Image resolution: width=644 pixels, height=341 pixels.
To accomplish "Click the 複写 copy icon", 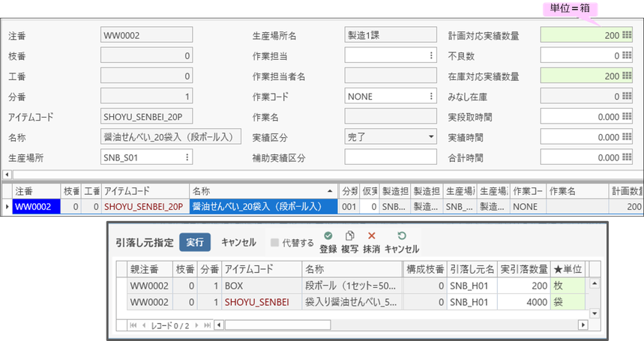I will [350, 235].
